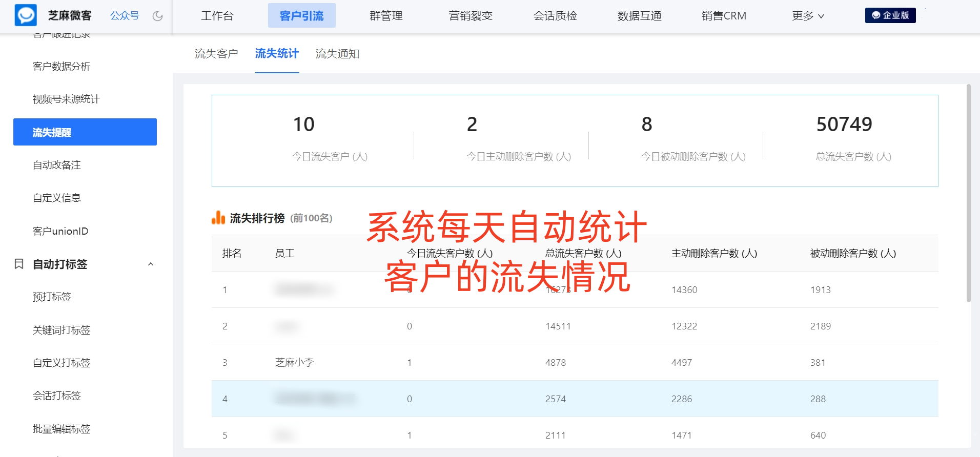
Task: Click employee name 芝麻小李
Action: click(294, 362)
